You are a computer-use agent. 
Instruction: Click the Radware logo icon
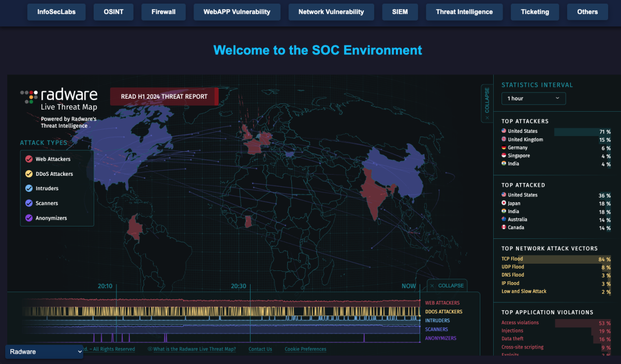pyautogui.click(x=29, y=96)
